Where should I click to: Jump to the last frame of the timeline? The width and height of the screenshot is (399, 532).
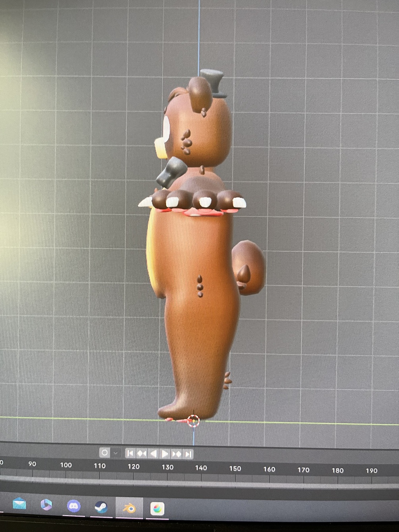pyautogui.click(x=188, y=454)
